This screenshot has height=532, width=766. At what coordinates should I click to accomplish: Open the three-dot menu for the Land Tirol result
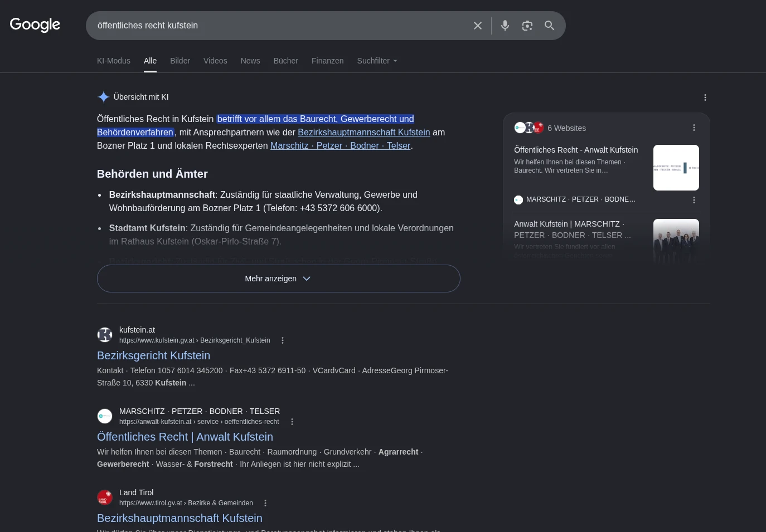265,503
